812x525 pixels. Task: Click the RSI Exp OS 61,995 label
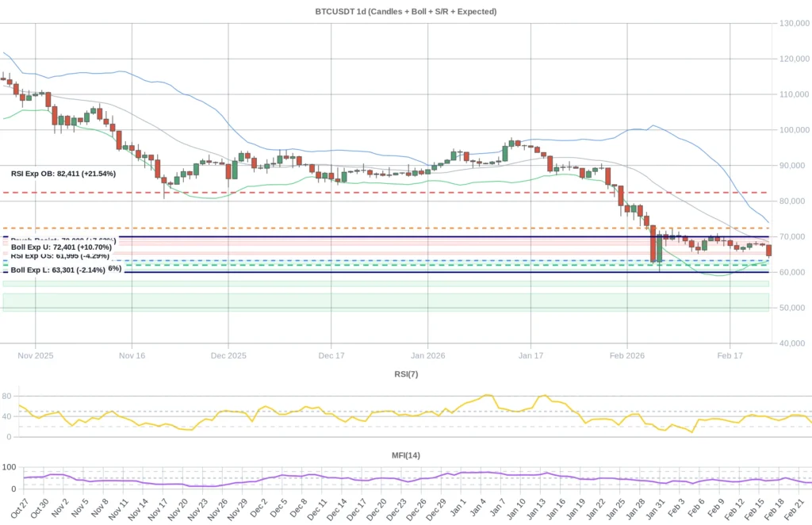[59, 256]
